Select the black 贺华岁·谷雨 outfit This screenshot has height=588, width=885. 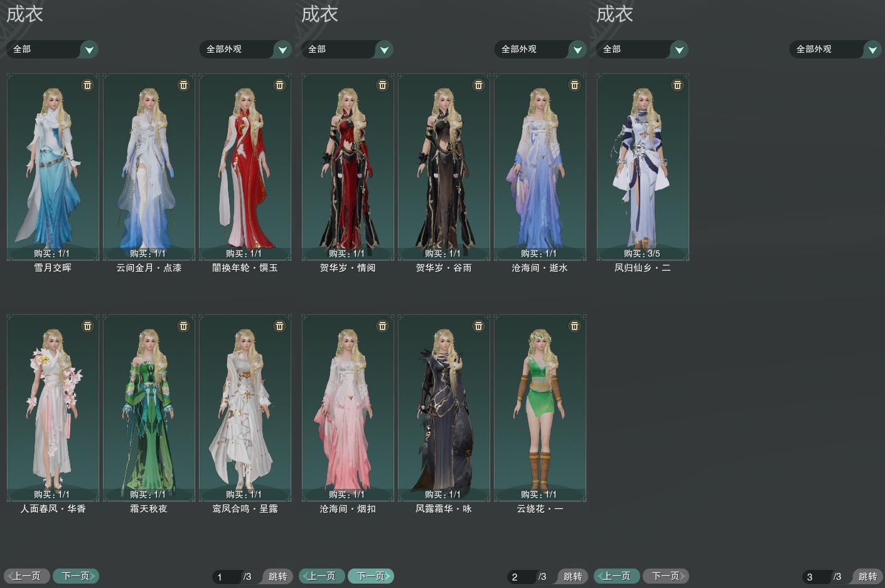coord(444,167)
